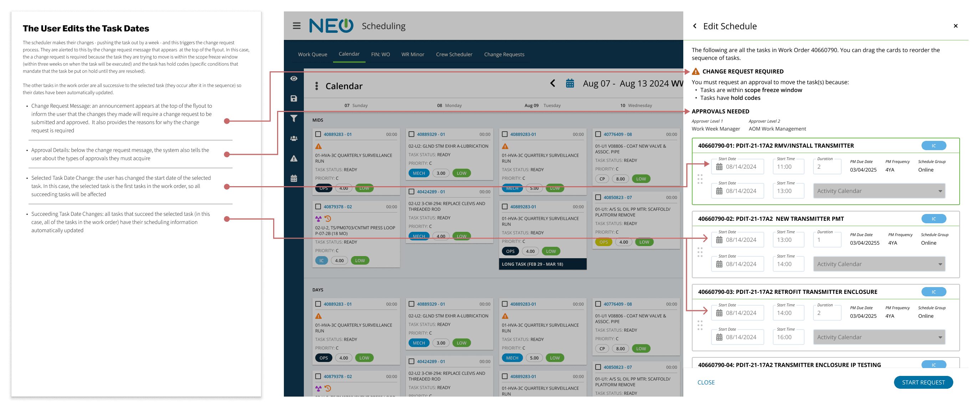Screen dimensions: 980x408
Task: Open the filter funnel icon in sidebar
Action: pos(294,118)
